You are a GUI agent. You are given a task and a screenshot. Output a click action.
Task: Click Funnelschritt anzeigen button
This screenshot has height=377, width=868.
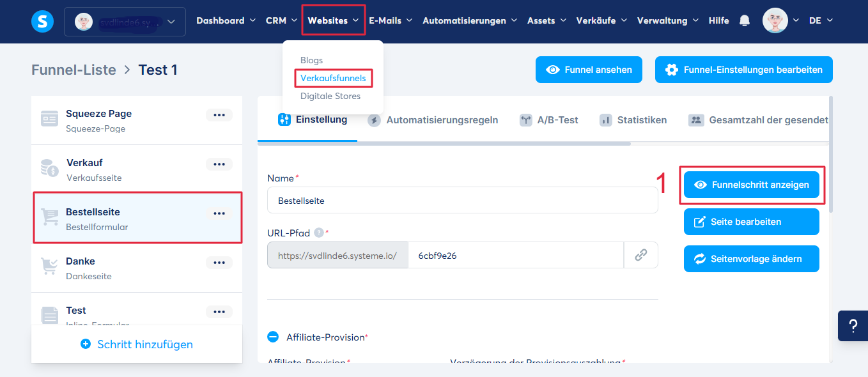coord(752,185)
